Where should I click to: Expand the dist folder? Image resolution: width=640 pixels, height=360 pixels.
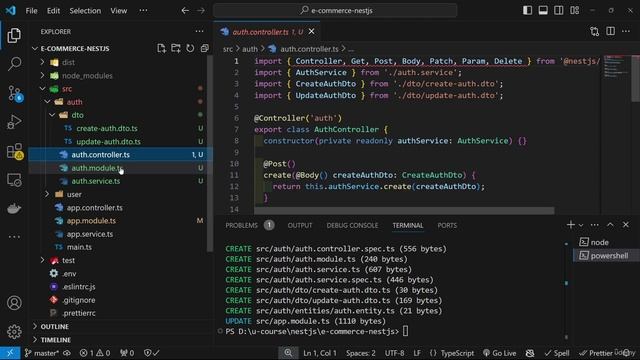[x=42, y=62]
